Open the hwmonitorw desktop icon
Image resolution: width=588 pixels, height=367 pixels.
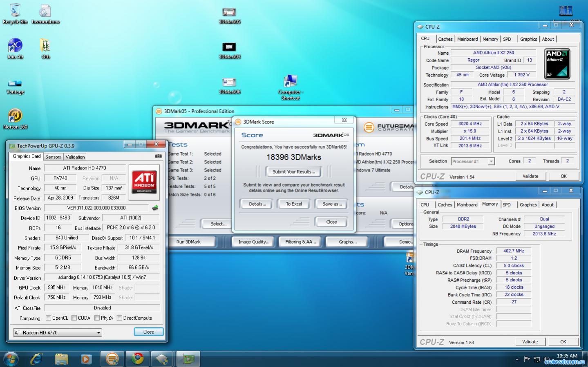click(x=45, y=14)
